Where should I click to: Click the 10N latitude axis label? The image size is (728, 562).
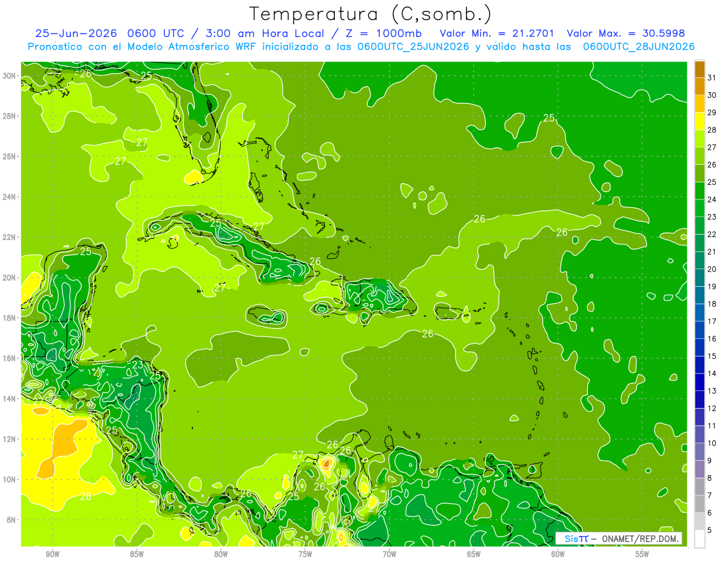(10, 480)
